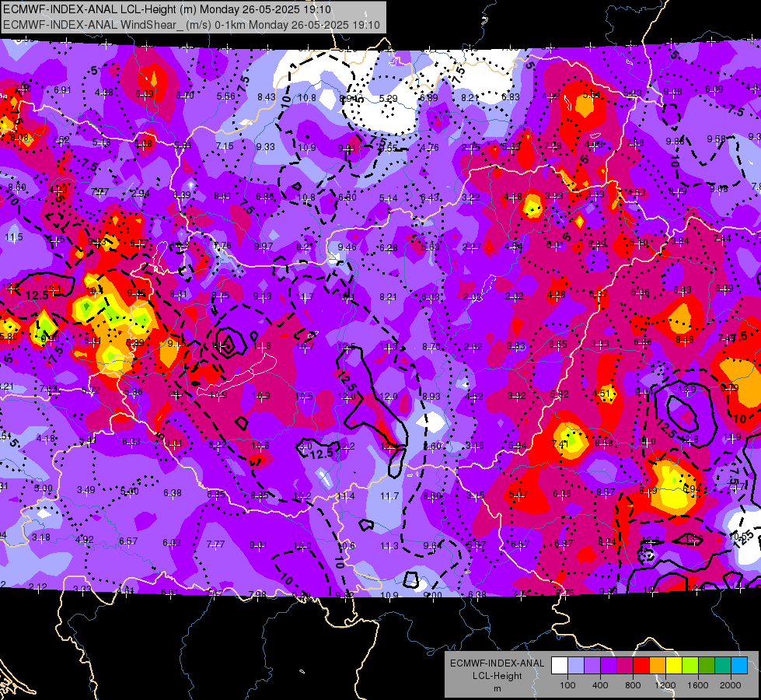Click the grid value 5.14
Viewport: 761px width, 700px height.
tap(388, 198)
